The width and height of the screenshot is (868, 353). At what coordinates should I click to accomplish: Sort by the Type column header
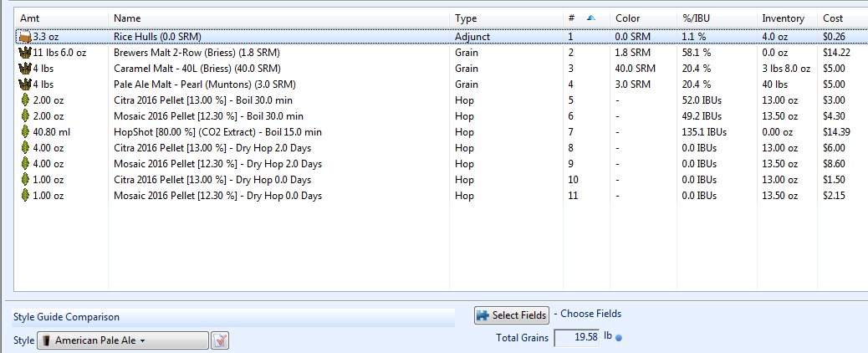466,18
